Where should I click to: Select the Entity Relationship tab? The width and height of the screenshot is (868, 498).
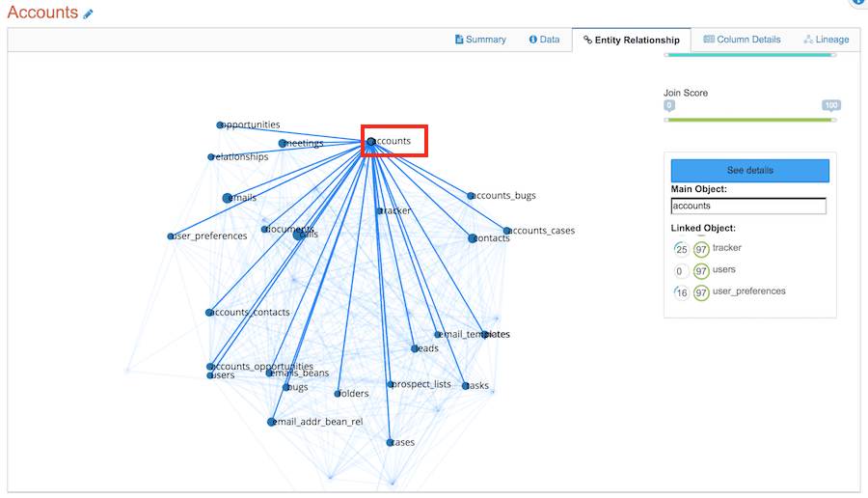[632, 40]
